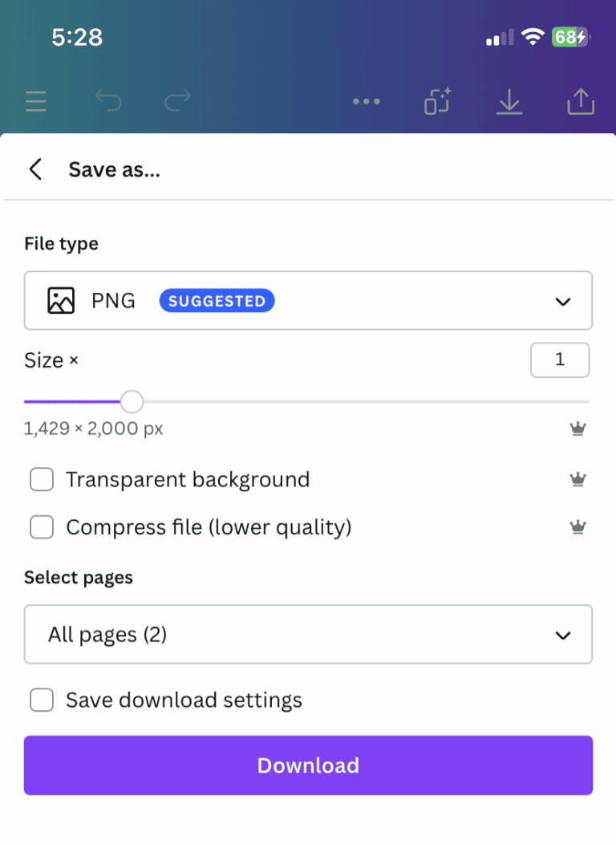Click the undo arrow in the toolbar
The image size is (616, 845).
(x=109, y=102)
